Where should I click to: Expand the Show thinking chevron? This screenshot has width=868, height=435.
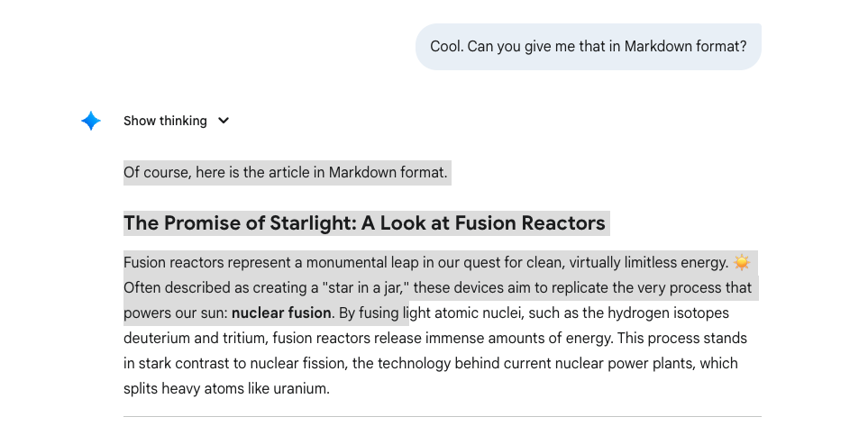tap(224, 121)
